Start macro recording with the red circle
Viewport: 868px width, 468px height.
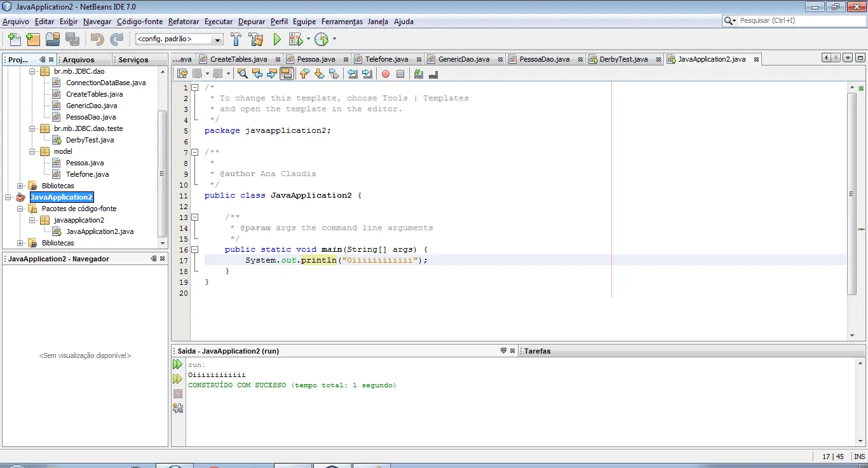point(385,74)
